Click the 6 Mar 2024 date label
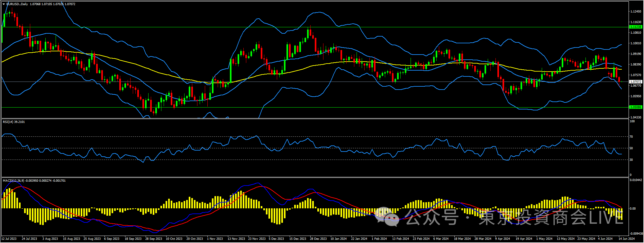644x243 pixels. tap(441, 239)
